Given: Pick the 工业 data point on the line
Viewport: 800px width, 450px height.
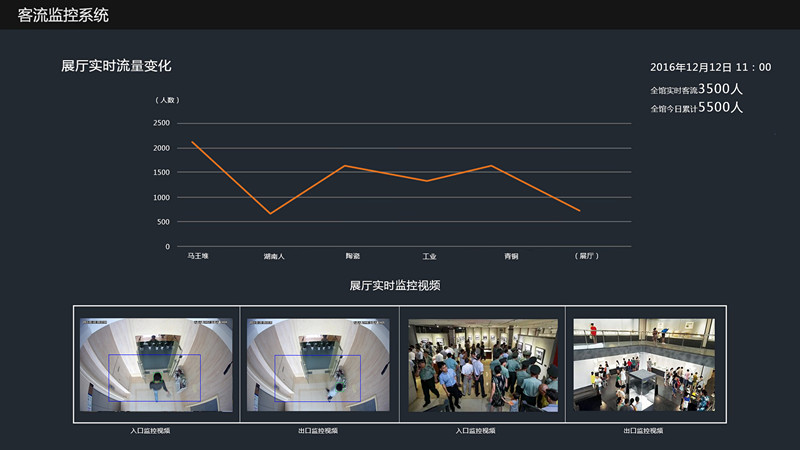Looking at the screenshot, I should (427, 181).
